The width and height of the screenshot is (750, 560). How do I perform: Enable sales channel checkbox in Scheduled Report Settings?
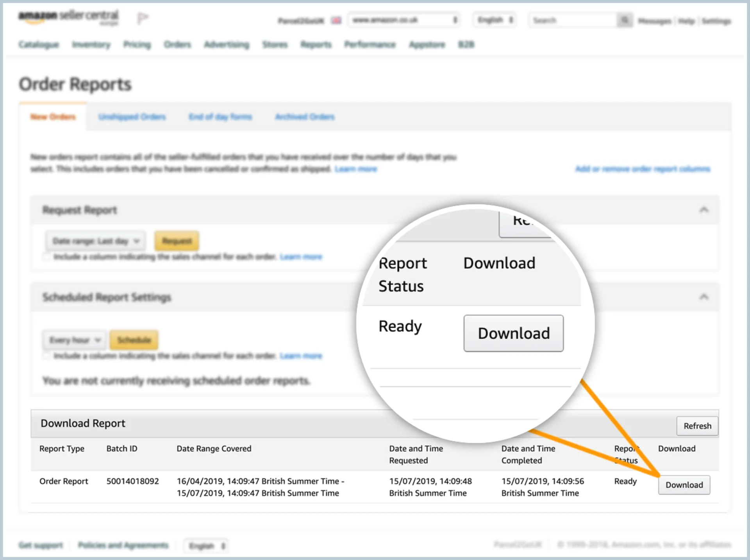pyautogui.click(x=46, y=356)
